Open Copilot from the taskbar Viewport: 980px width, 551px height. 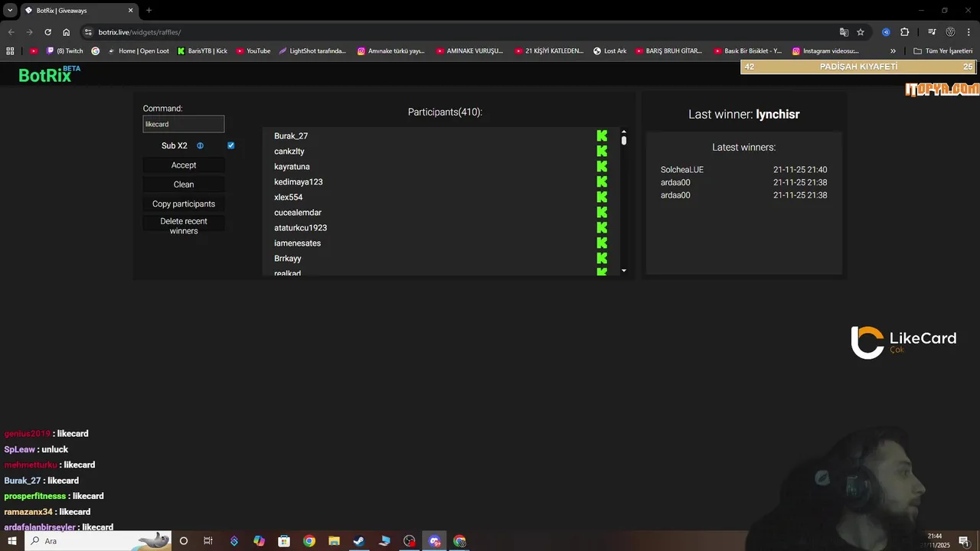tap(259, 541)
